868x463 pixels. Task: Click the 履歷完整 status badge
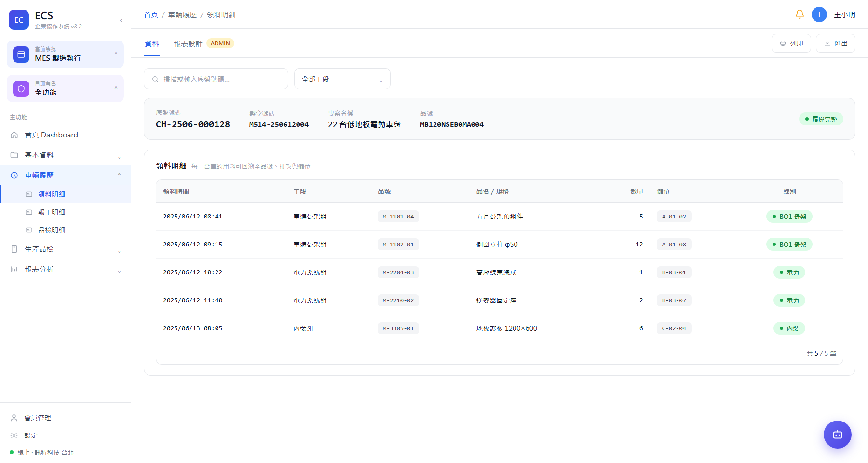click(x=821, y=119)
